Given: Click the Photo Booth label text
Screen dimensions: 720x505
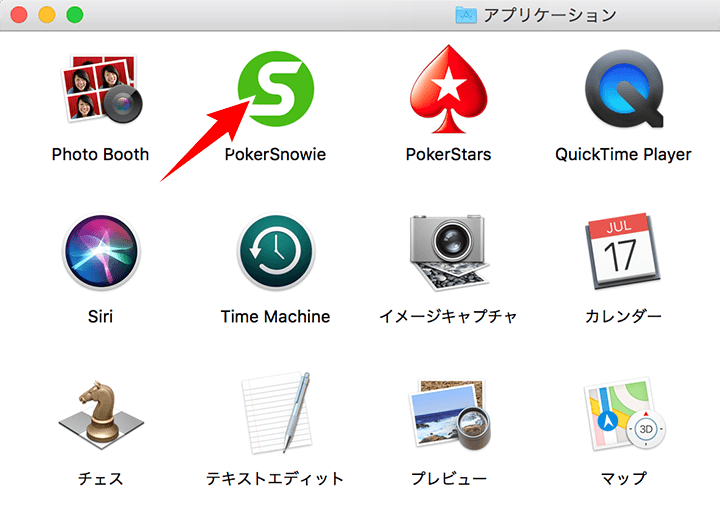Looking at the screenshot, I should (100, 154).
